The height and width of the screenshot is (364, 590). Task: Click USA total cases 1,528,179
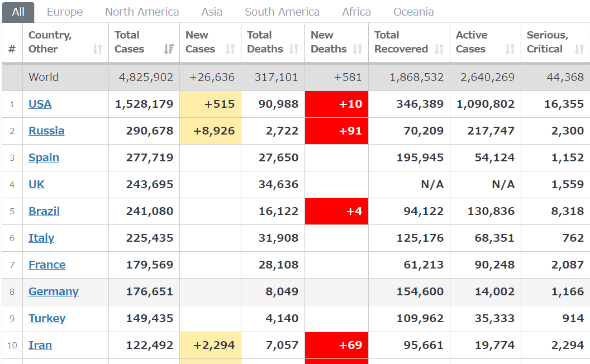tap(144, 104)
